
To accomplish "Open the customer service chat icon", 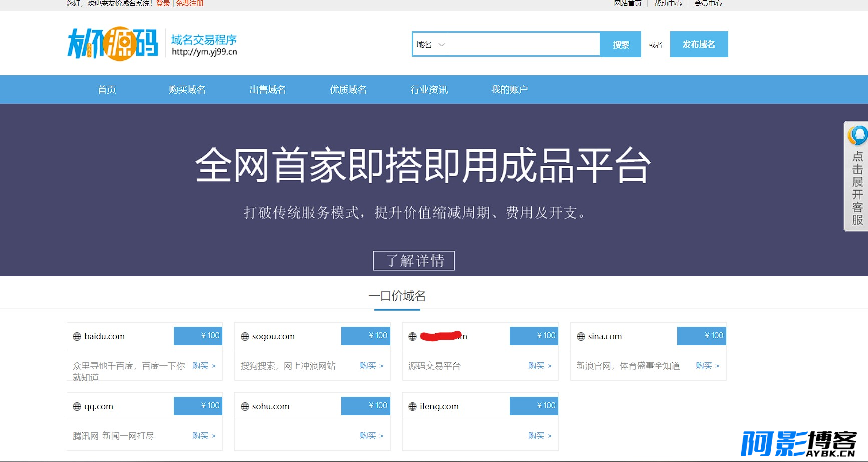I will point(857,135).
